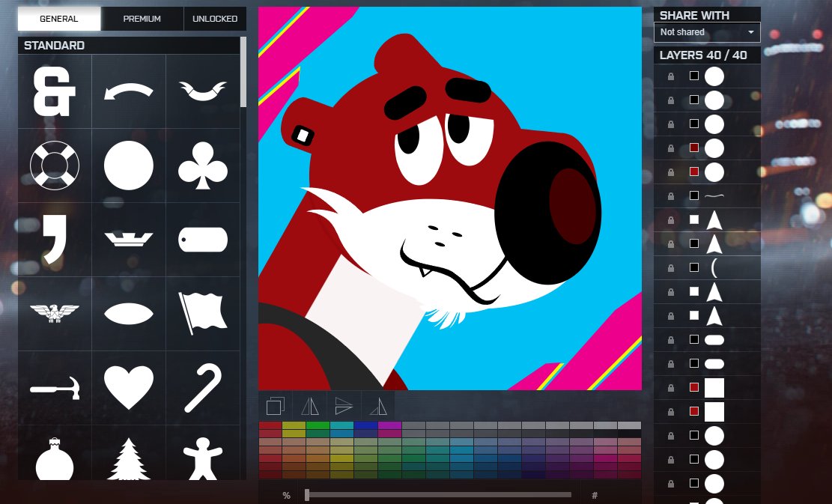This screenshot has height=504, width=832.
Task: Pick the curved arrow shape
Action: coord(128,91)
